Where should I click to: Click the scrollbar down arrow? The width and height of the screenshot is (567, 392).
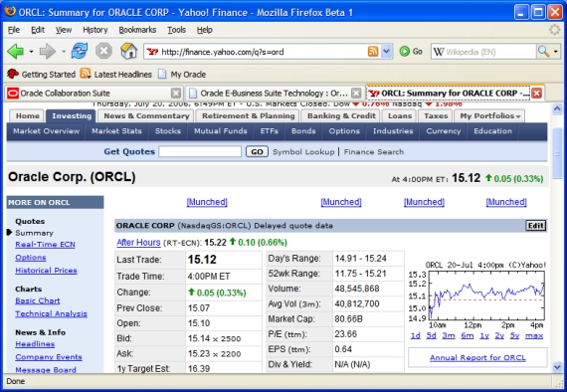click(x=557, y=367)
